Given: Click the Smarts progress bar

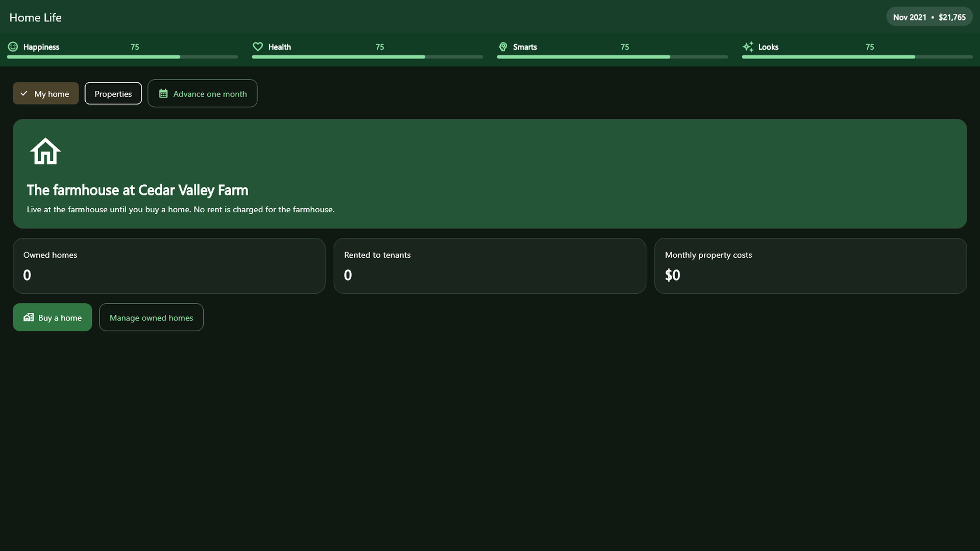Looking at the screenshot, I should [x=612, y=57].
